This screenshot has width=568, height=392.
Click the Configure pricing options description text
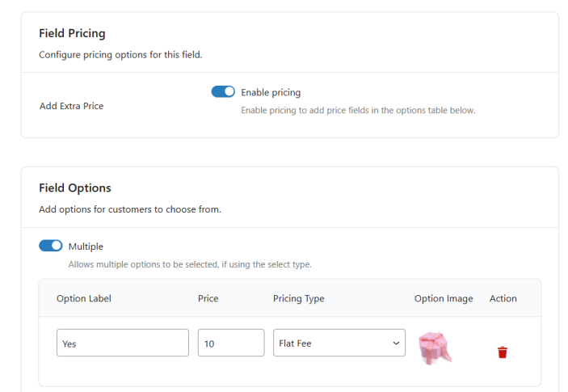pos(120,55)
